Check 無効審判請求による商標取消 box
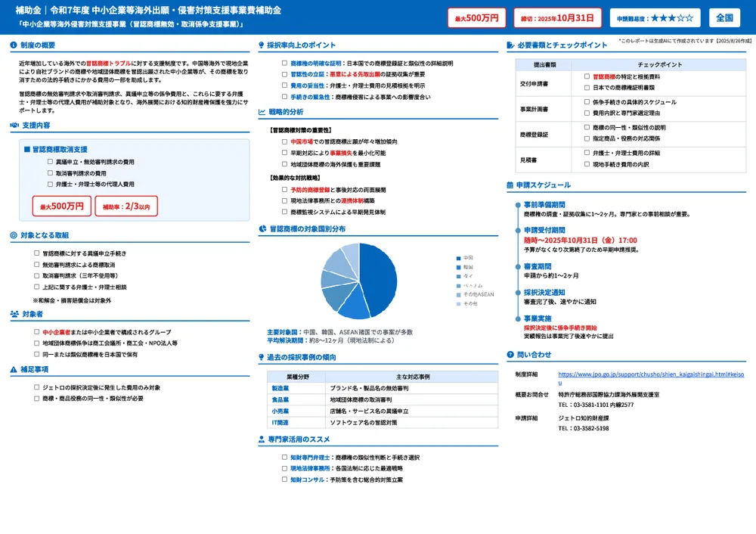 pyautogui.click(x=36, y=264)
